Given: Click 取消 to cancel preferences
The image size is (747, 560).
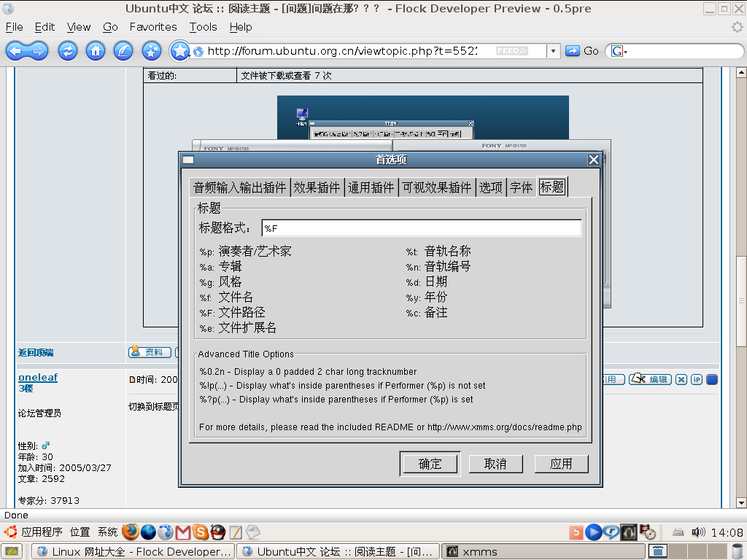Looking at the screenshot, I should pos(495,464).
